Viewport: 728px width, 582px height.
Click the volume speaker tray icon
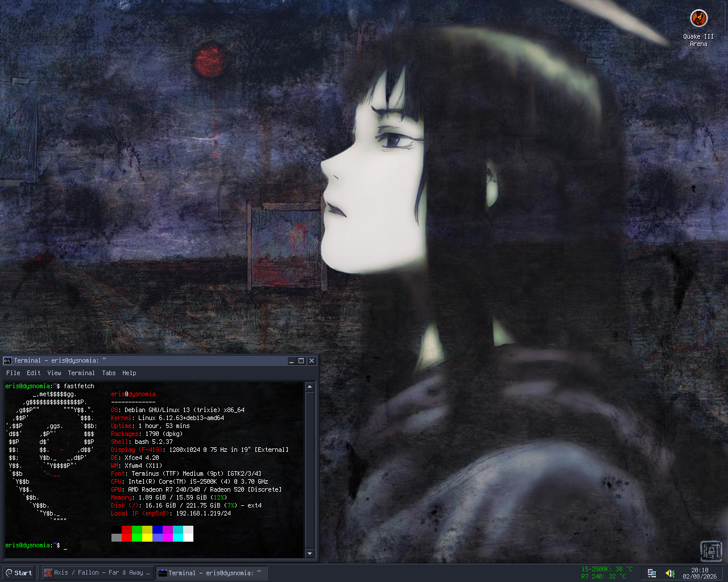pyautogui.click(x=670, y=573)
